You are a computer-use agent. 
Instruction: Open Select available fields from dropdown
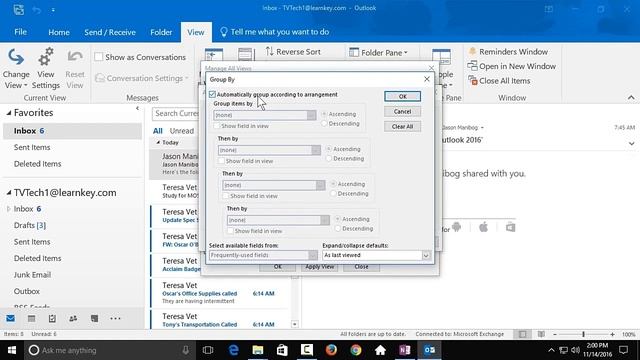[313, 255]
